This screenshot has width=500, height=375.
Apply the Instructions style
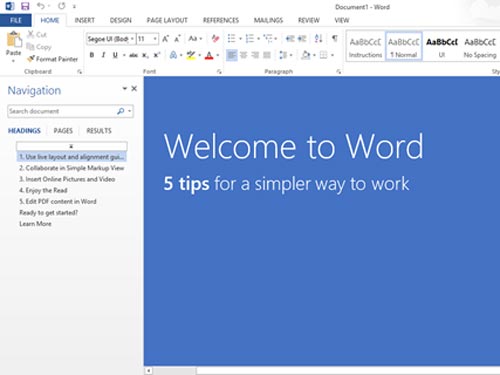[365, 47]
